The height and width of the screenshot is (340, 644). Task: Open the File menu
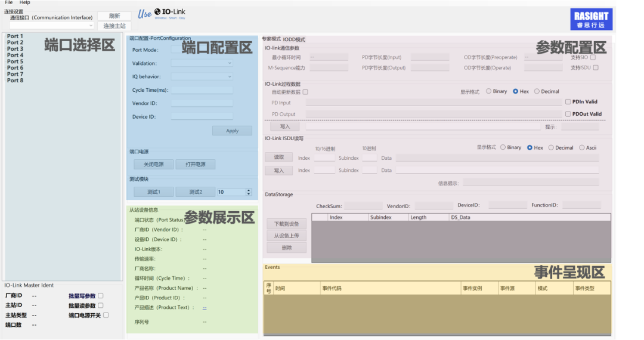click(9, 2)
